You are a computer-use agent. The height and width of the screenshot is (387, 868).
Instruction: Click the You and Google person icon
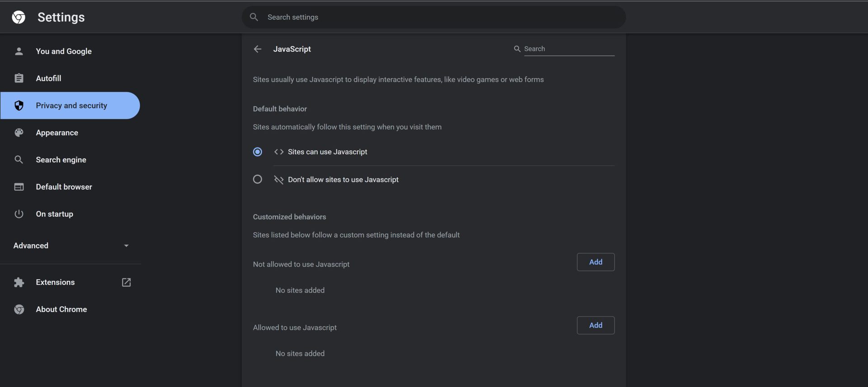(19, 51)
